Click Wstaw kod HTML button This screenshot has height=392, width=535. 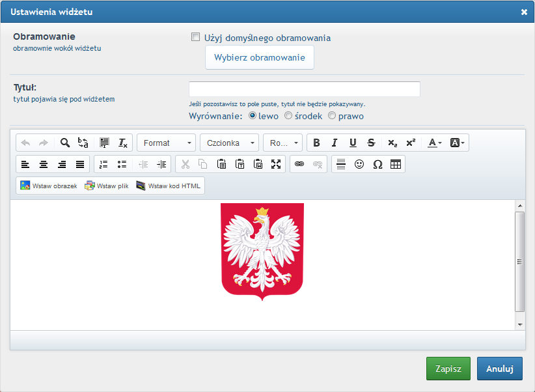click(x=168, y=186)
